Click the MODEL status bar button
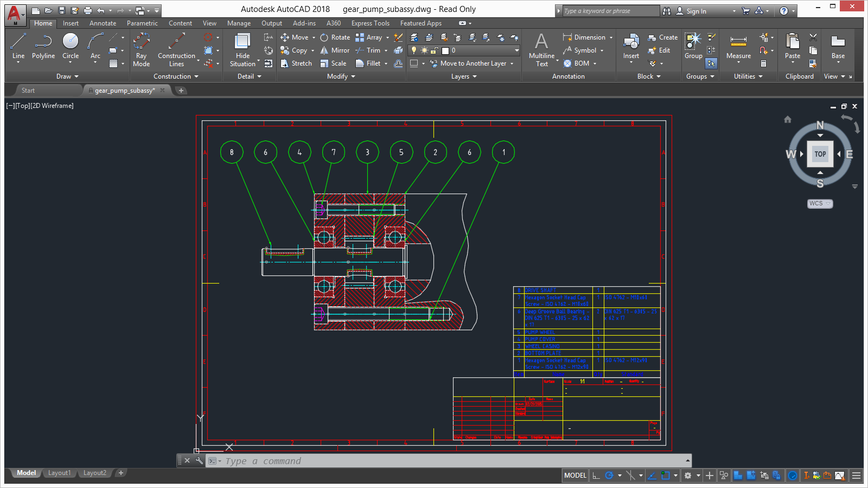The width and height of the screenshot is (868, 488). point(575,476)
